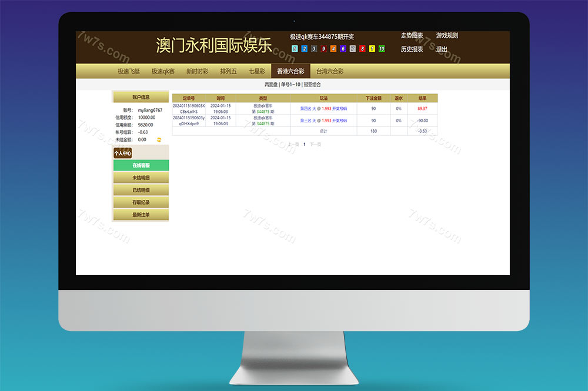Click the yellow number 1 lottery ball
588x391 pixels.
pos(372,48)
